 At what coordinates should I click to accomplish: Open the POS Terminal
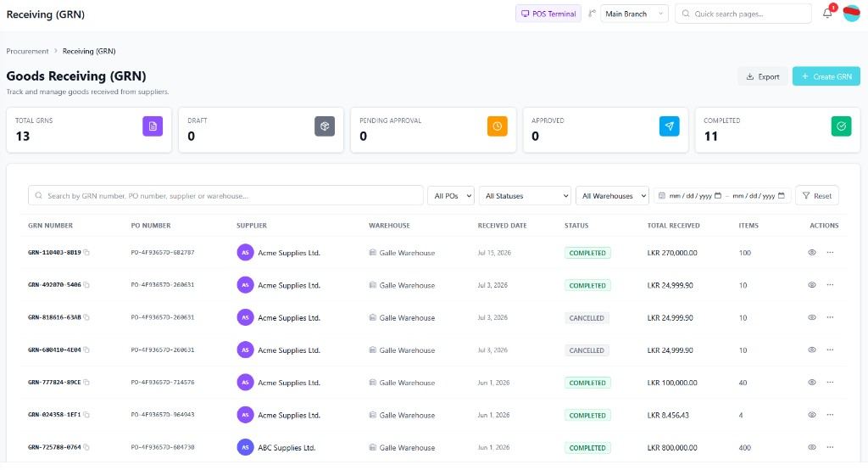tap(548, 14)
